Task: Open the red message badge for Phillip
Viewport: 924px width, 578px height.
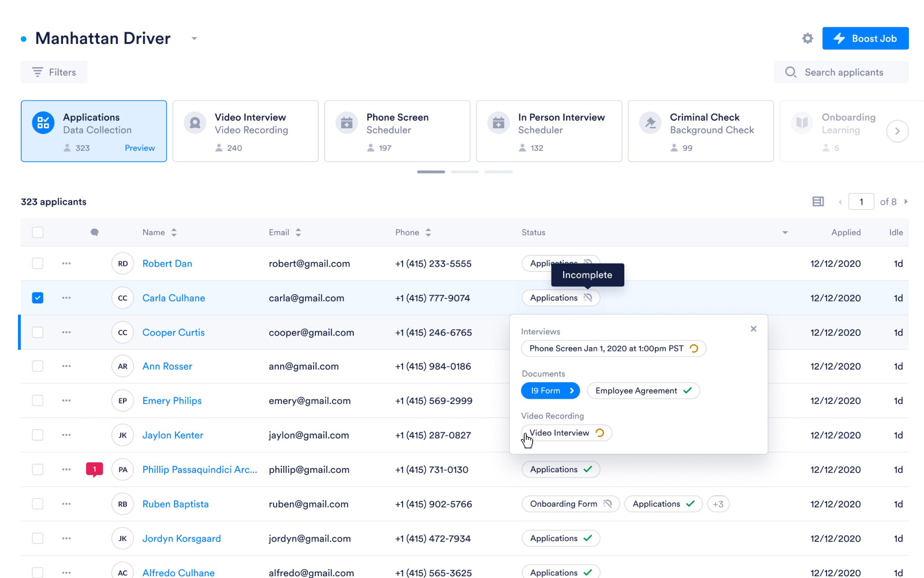Action: 94,469
